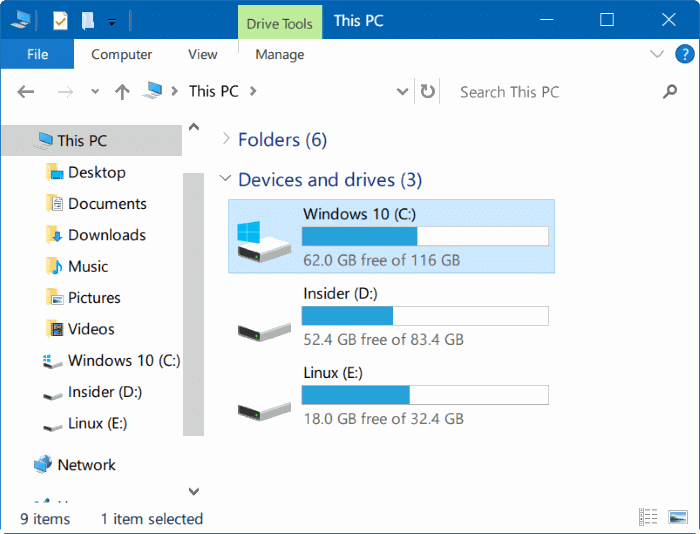Click the Windows 10 (C:) usage bar
This screenshot has height=534, width=700.
(425, 236)
